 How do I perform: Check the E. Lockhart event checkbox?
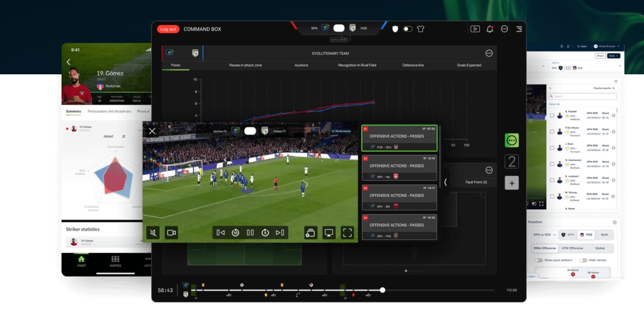[x=552, y=180]
